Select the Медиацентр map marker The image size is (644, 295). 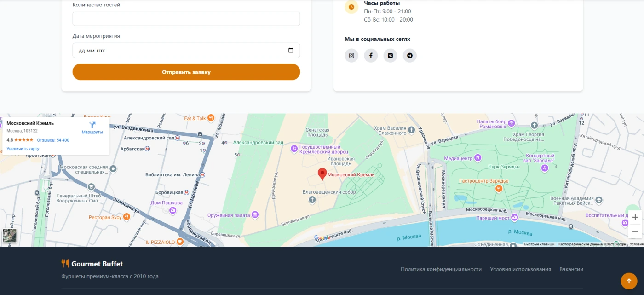(478, 158)
